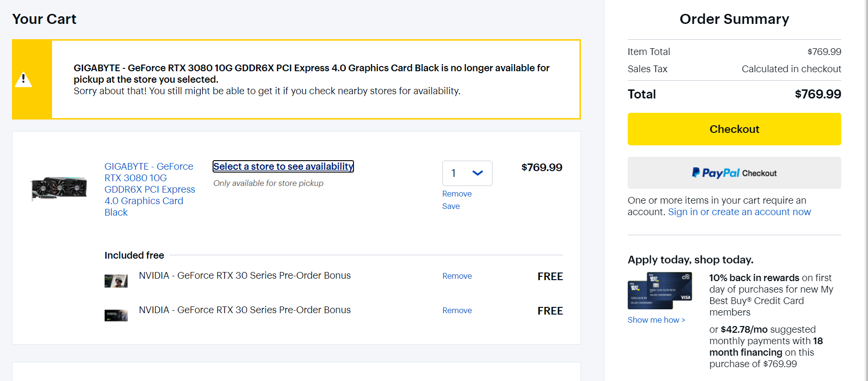Click second Pre-Order Bonus thumbnail image
The image size is (868, 381).
(x=116, y=315)
